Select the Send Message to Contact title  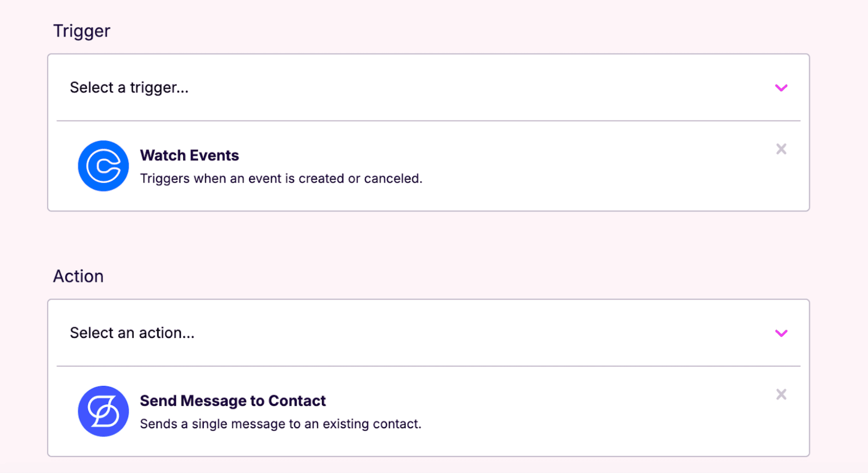click(232, 401)
